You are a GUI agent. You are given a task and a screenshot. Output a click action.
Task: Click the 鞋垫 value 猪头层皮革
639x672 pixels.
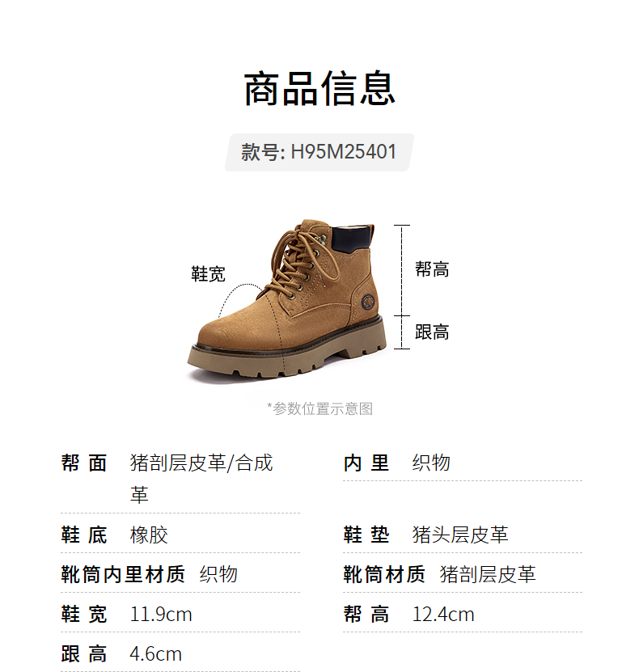460,535
